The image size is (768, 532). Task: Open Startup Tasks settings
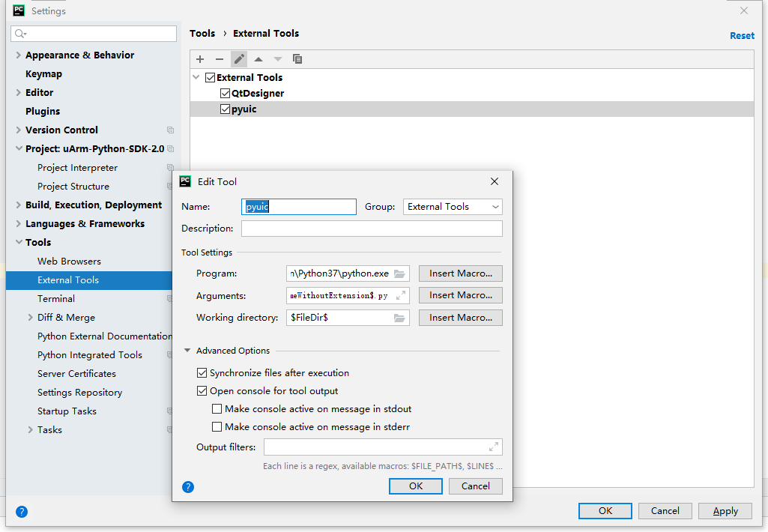(x=67, y=411)
